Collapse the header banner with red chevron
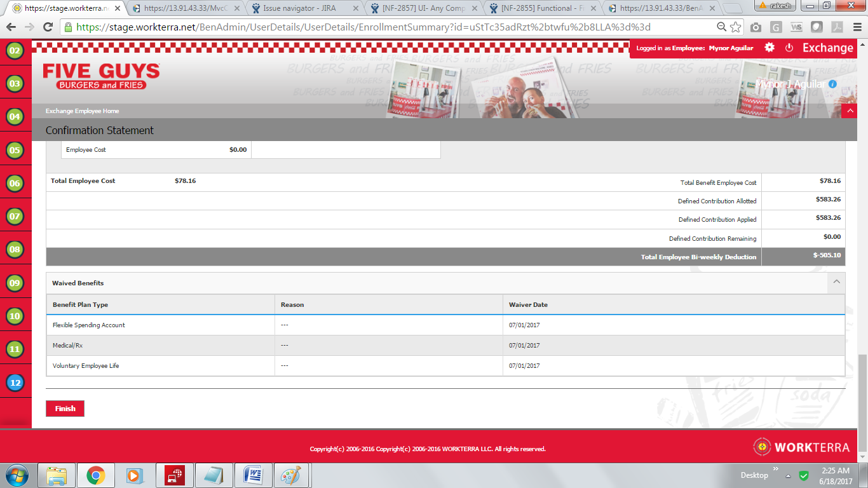Viewport: 868px width, 488px height. pyautogui.click(x=850, y=111)
